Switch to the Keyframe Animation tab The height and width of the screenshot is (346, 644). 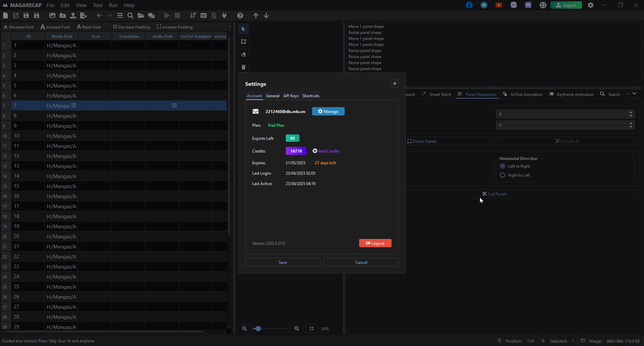click(x=571, y=95)
